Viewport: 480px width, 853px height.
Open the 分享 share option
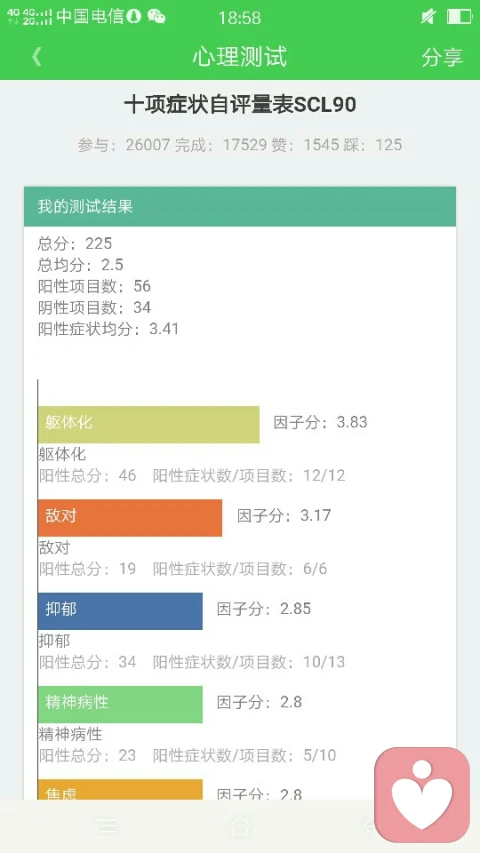pos(442,57)
